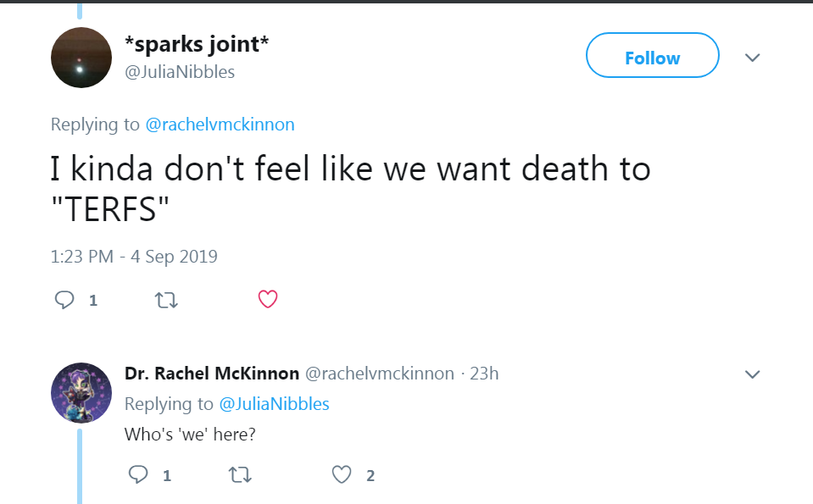This screenshot has height=504, width=813.
Task: Open dropdown arrow next to Follow button
Action: pos(752,58)
